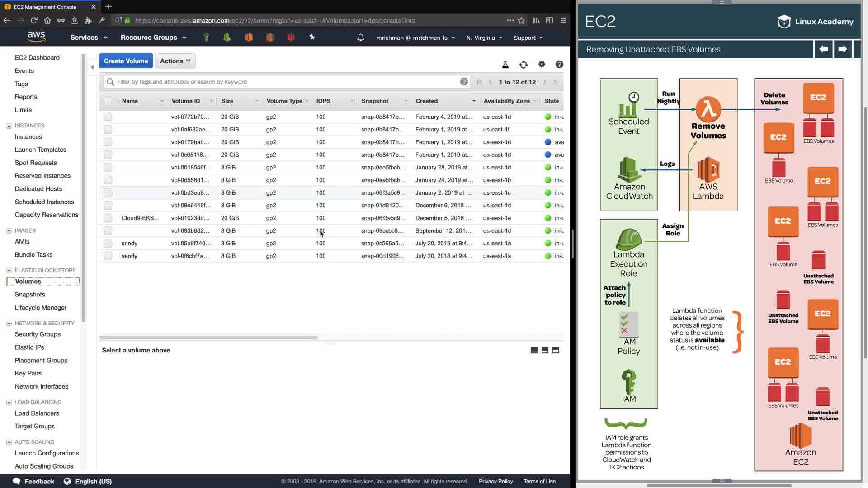868x488 pixels.
Task: Maximize the bottom details pane icon
Action: [x=556, y=350]
